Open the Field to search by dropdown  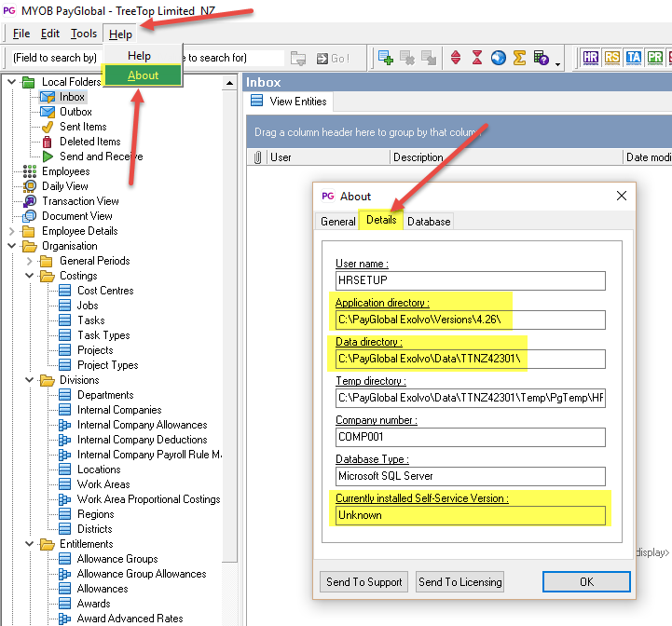(55, 58)
